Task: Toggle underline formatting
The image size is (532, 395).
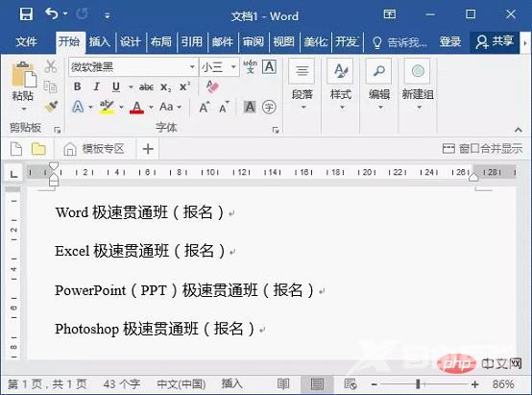Action: (x=116, y=87)
